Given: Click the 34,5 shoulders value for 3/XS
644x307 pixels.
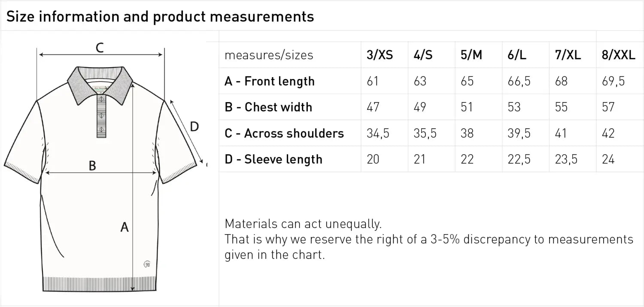Looking at the screenshot, I should (x=378, y=133).
